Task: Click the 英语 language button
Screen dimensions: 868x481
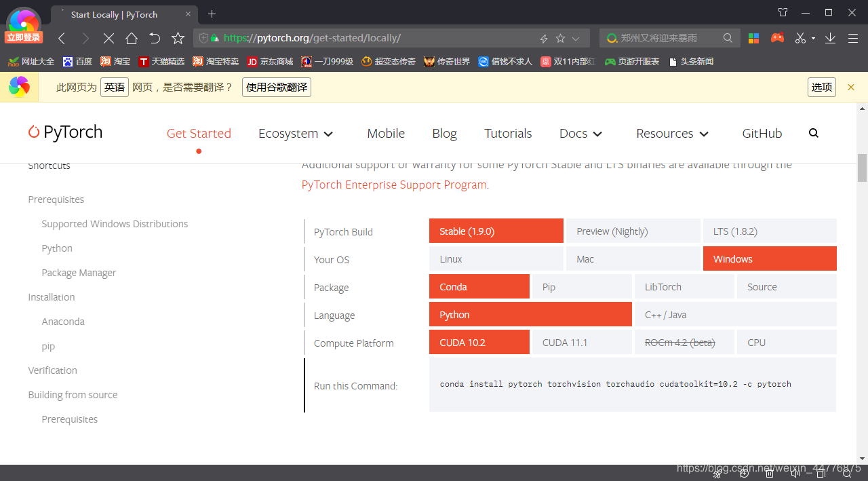Action: [x=115, y=87]
